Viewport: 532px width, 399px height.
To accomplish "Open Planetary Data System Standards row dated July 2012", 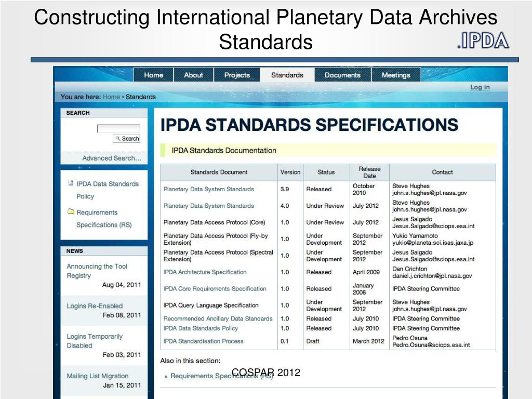I will coord(209,206).
